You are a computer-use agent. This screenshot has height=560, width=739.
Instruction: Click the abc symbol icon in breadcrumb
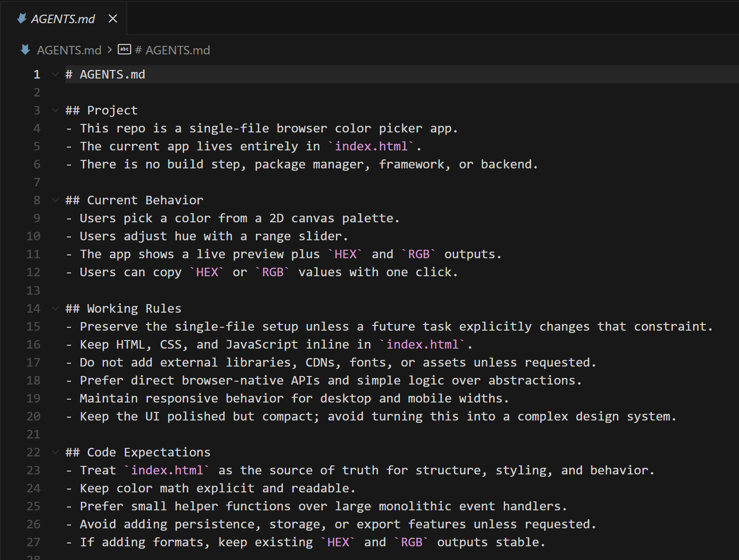[x=124, y=49]
